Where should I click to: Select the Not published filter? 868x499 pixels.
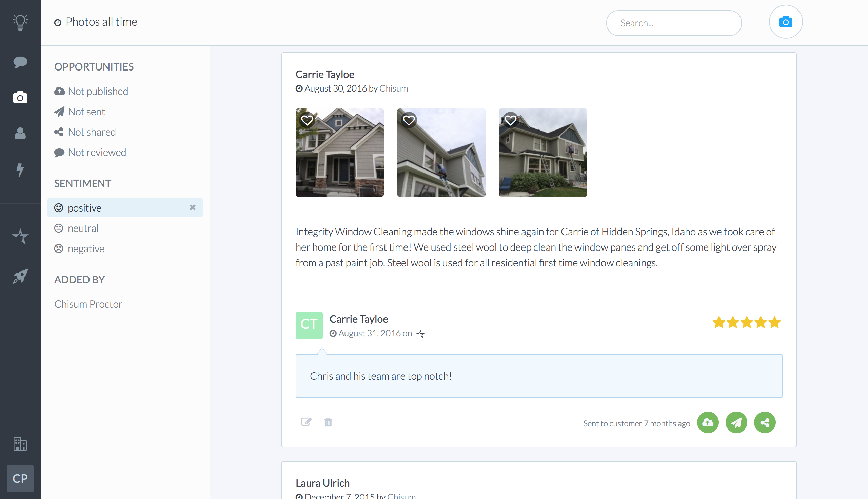98,91
